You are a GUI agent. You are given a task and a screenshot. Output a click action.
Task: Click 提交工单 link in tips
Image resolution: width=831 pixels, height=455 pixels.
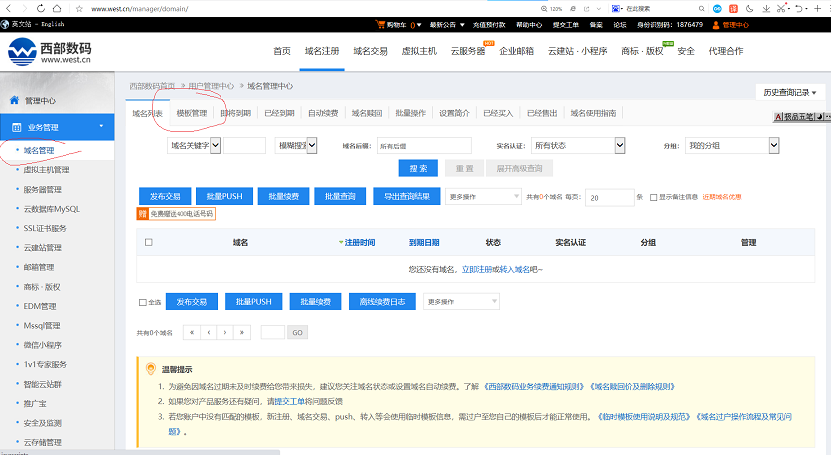click(289, 401)
